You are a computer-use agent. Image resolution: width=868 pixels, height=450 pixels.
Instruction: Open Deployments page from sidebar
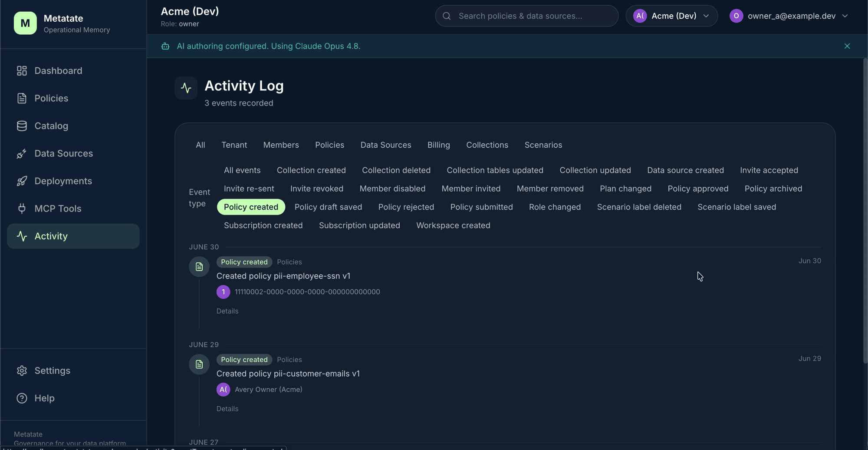click(x=73, y=181)
